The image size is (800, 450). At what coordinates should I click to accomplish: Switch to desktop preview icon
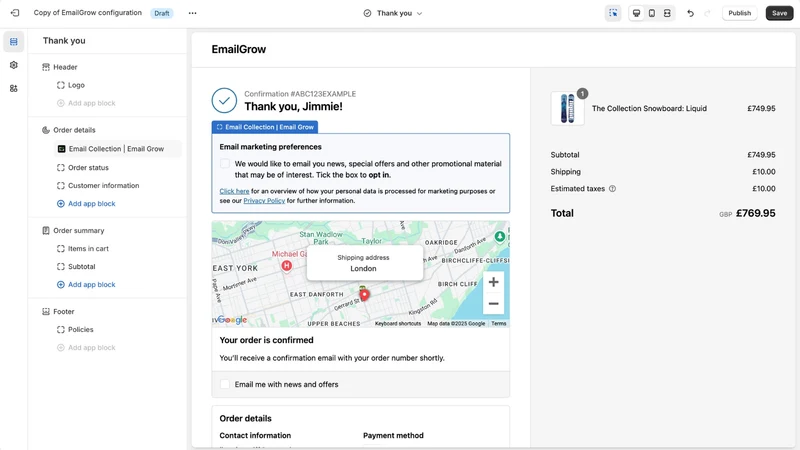636,13
